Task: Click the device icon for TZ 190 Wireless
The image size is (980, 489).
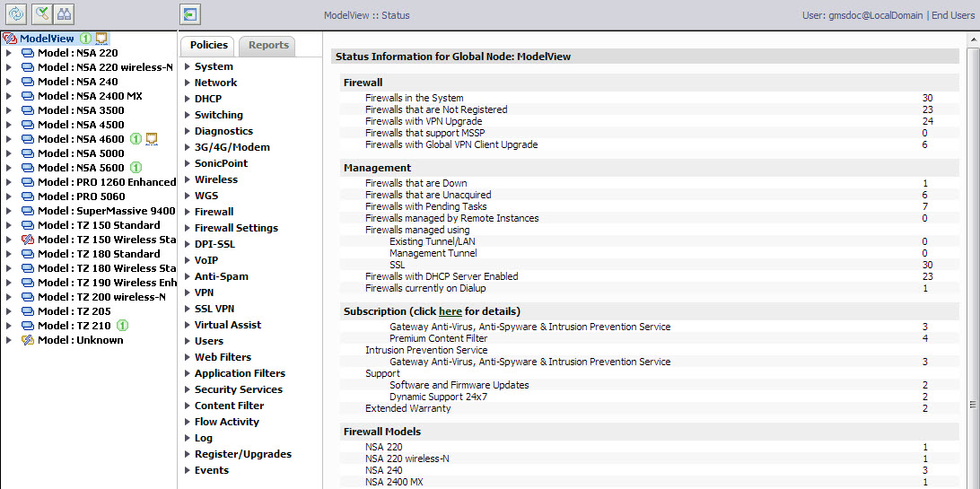Action: [28, 283]
